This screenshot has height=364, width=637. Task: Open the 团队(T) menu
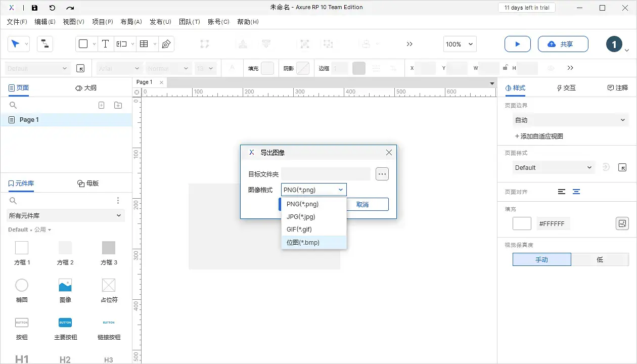[190, 22]
